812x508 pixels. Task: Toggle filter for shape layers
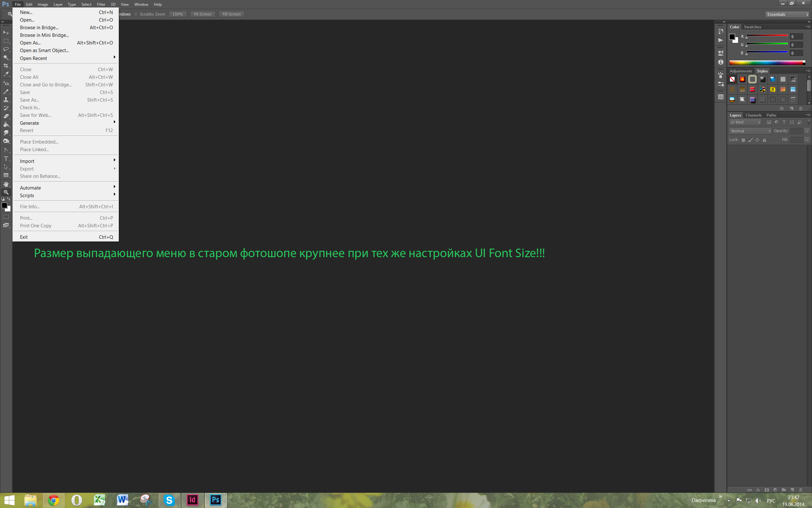point(792,122)
